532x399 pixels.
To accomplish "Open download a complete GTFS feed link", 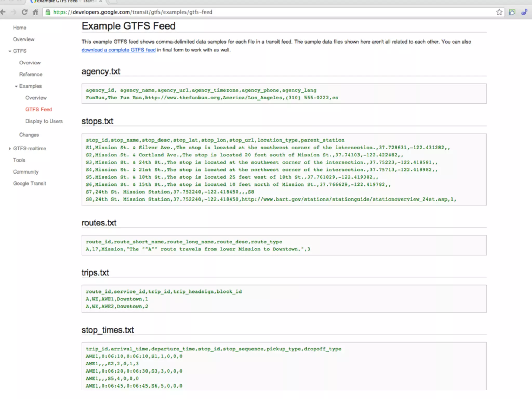I will [x=118, y=50].
